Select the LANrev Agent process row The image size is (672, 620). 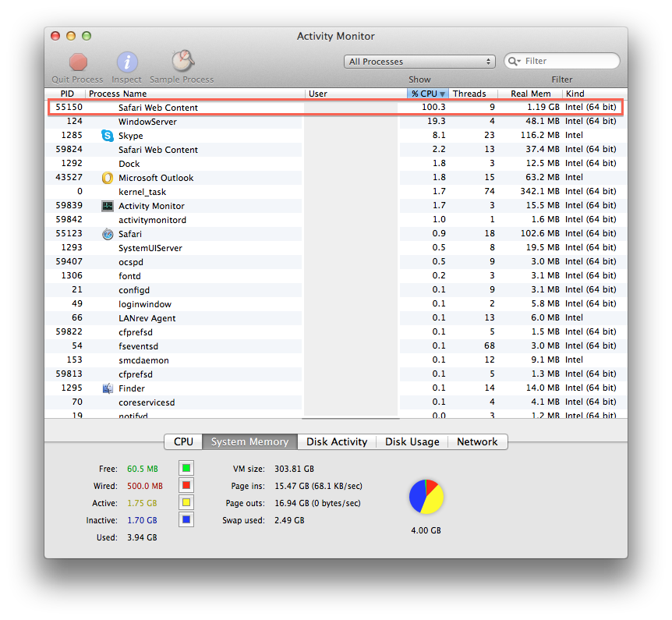pyautogui.click(x=335, y=317)
